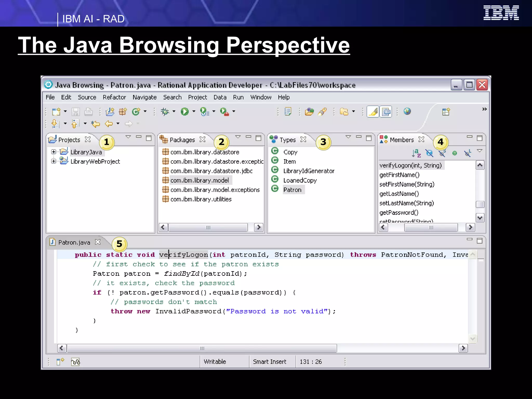This screenshot has width=532, height=399.
Task: Select getPassword() in Members list
Action: point(399,212)
